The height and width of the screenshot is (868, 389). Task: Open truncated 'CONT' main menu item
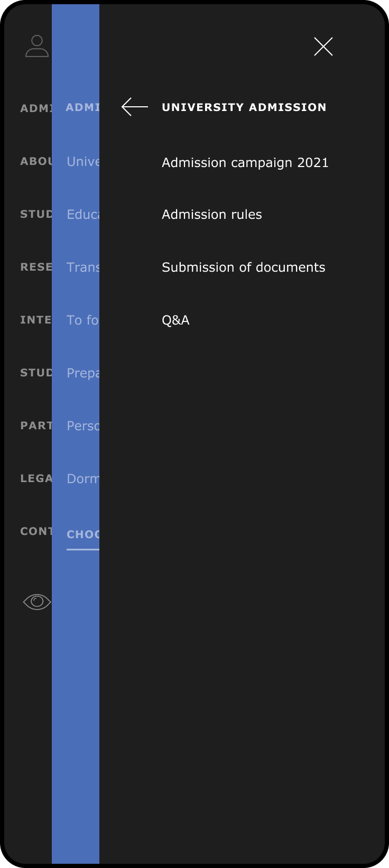pos(36,531)
